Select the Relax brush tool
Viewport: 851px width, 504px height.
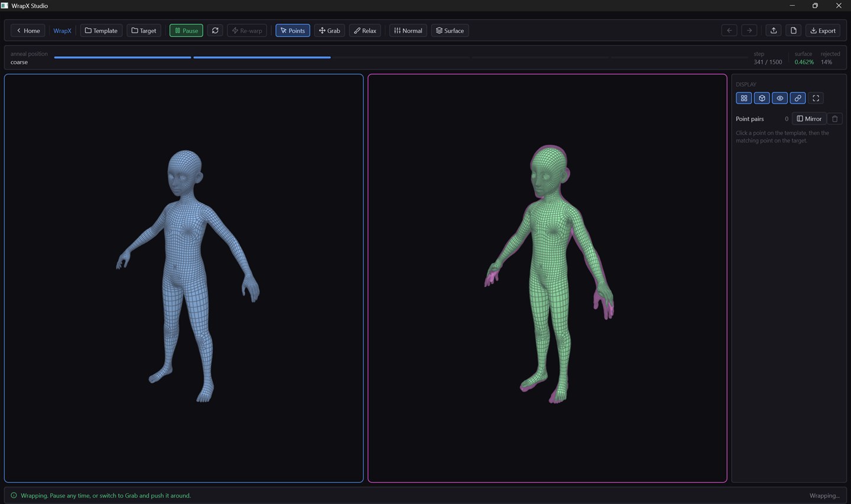point(365,31)
